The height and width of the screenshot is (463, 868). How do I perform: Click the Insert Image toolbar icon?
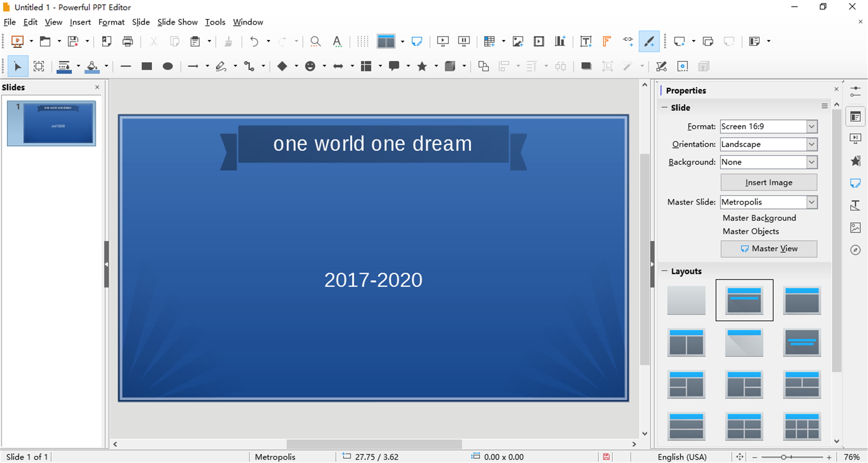point(518,41)
